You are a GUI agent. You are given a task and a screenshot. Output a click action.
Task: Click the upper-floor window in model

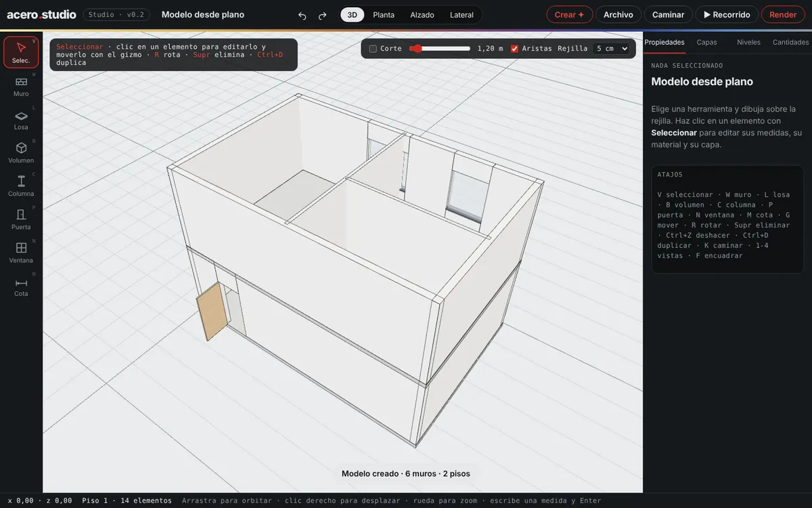click(466, 196)
